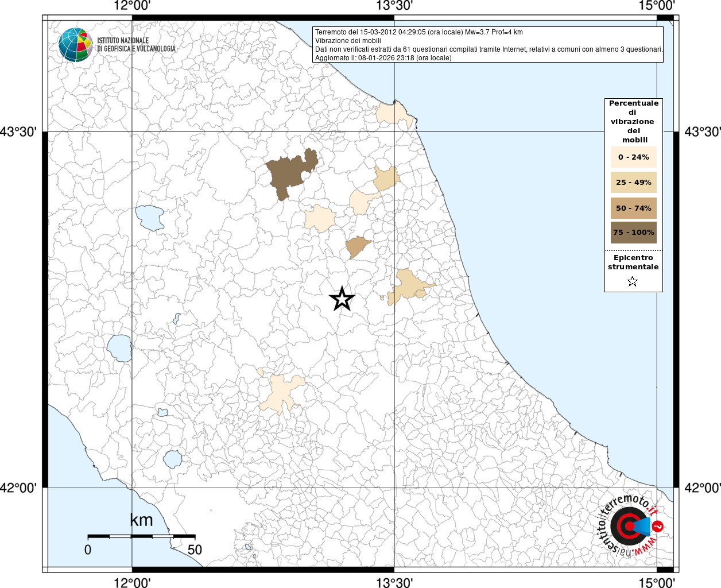This screenshot has height=588, width=721.
Task: Click the epicenter star on the map
Action: pos(342,299)
